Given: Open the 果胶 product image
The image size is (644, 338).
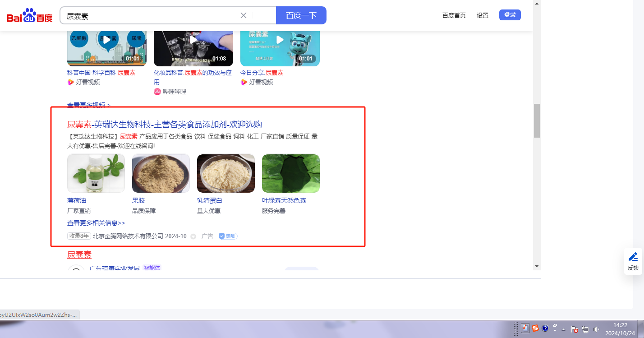Looking at the screenshot, I should (x=161, y=174).
